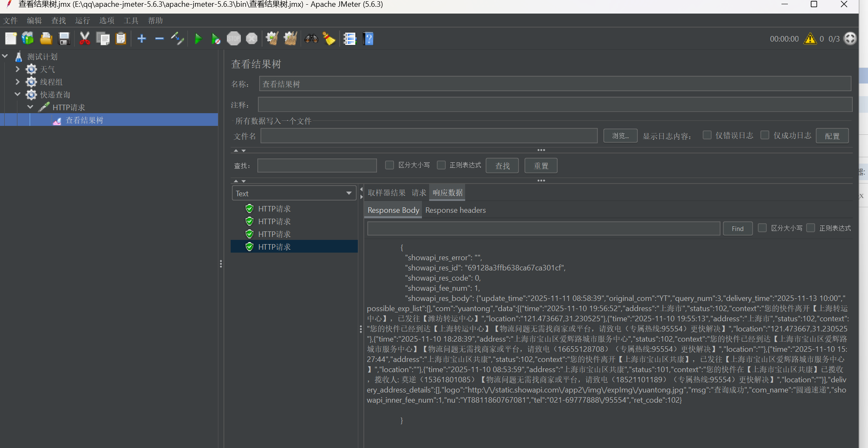Open the 查找 menu in menu bar

tap(59, 20)
